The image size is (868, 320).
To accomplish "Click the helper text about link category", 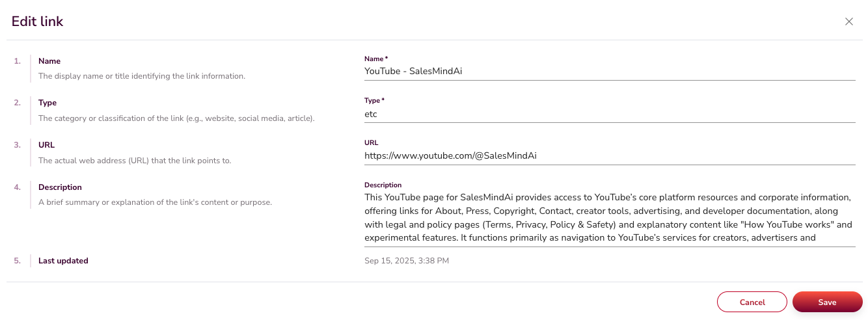I will (176, 118).
